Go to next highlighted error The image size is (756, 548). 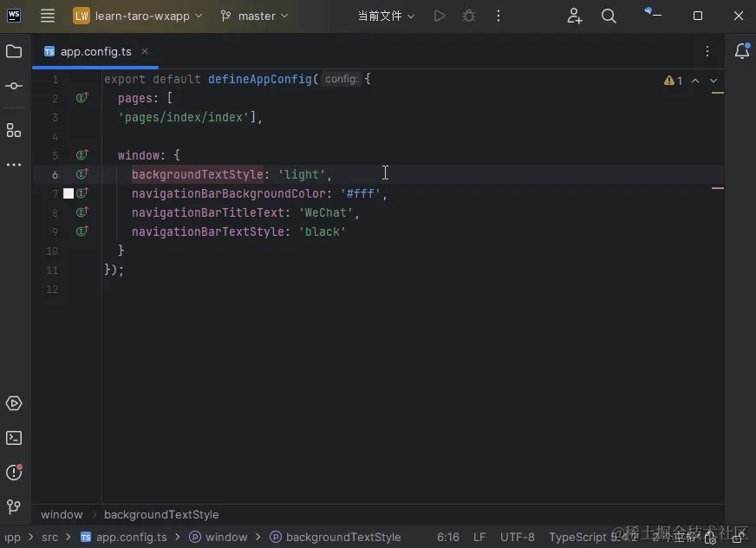point(714,81)
